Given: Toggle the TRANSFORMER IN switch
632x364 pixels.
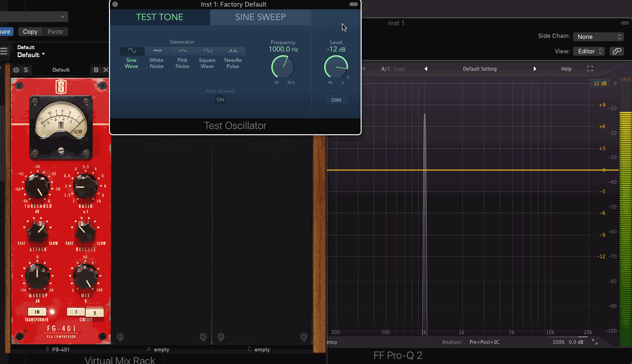Looking at the screenshot, I should pyautogui.click(x=37, y=312).
